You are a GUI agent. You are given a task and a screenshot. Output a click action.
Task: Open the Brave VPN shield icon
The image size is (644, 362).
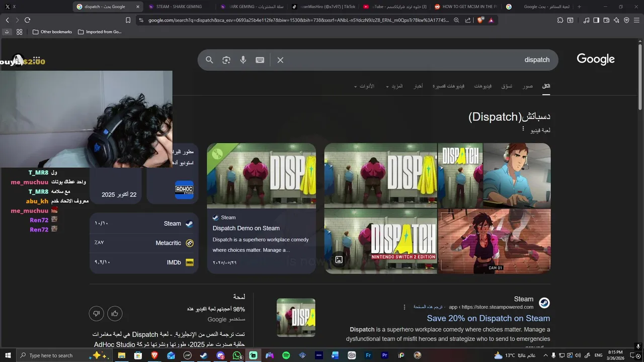pos(626,20)
